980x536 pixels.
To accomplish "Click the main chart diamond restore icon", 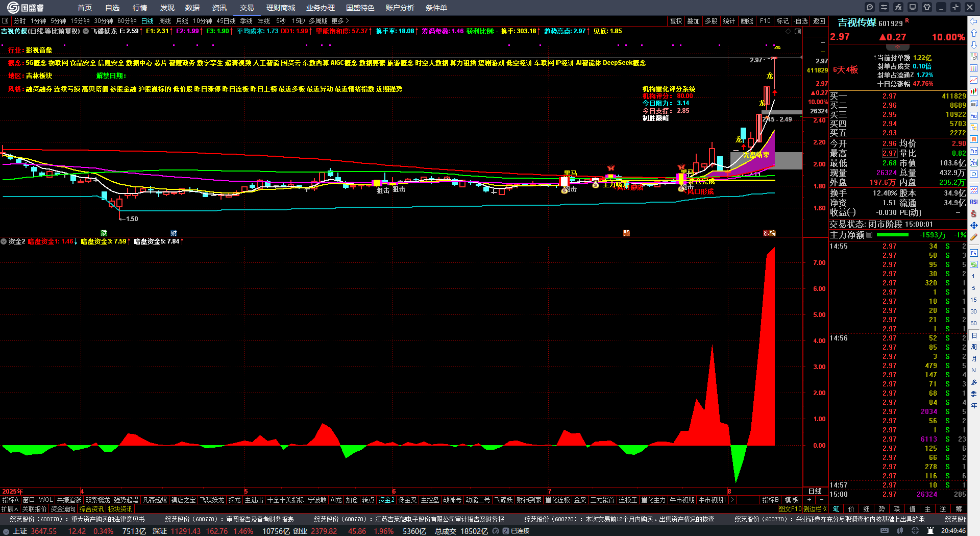I will tap(788, 31).
